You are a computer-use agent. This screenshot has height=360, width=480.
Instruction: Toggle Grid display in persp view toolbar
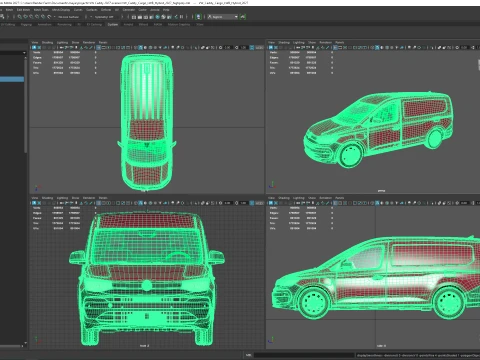pos(335,48)
